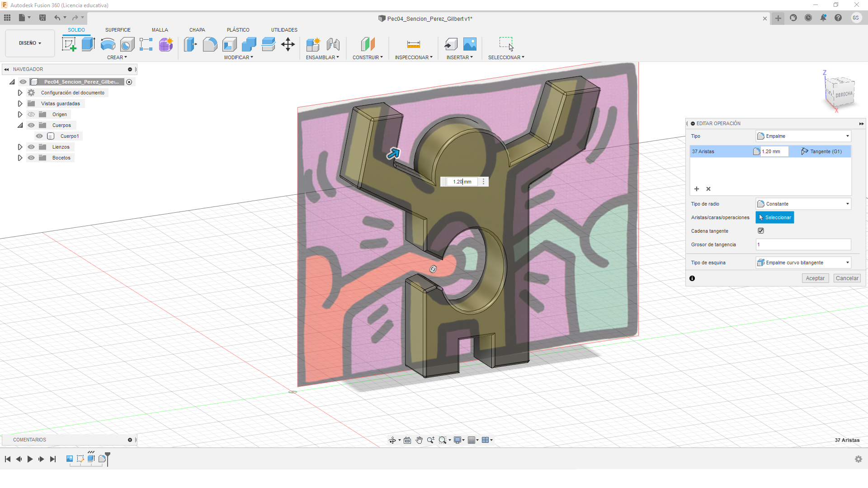
Task: Switch to the SUPERFICIE tab
Action: pos(118,30)
